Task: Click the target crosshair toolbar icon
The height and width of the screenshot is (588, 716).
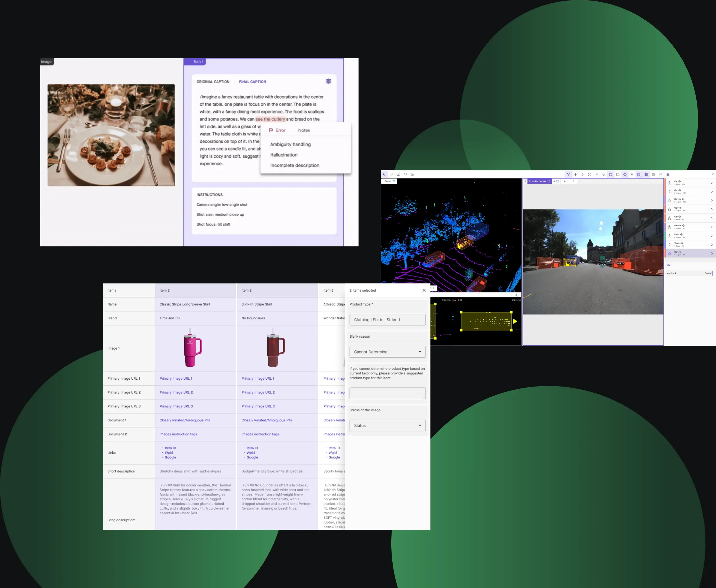Action: (x=625, y=174)
